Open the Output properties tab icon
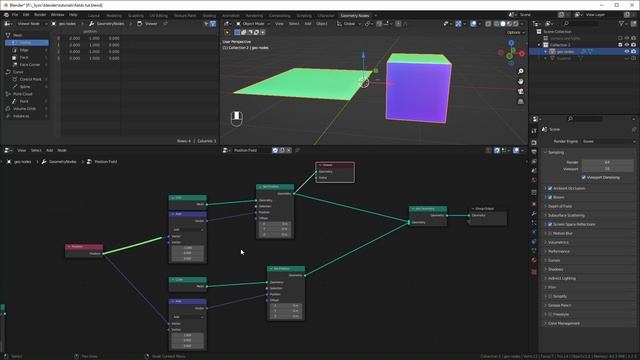 tap(534, 152)
